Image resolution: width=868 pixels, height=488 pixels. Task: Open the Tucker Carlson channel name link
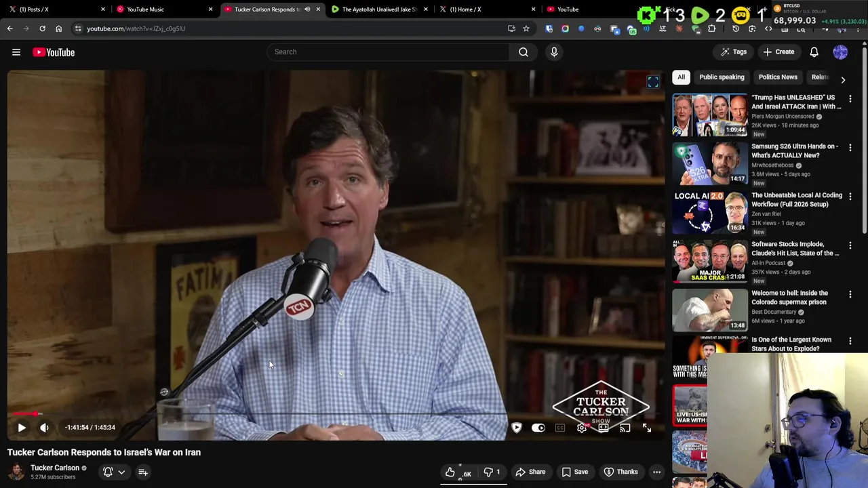[55, 468]
